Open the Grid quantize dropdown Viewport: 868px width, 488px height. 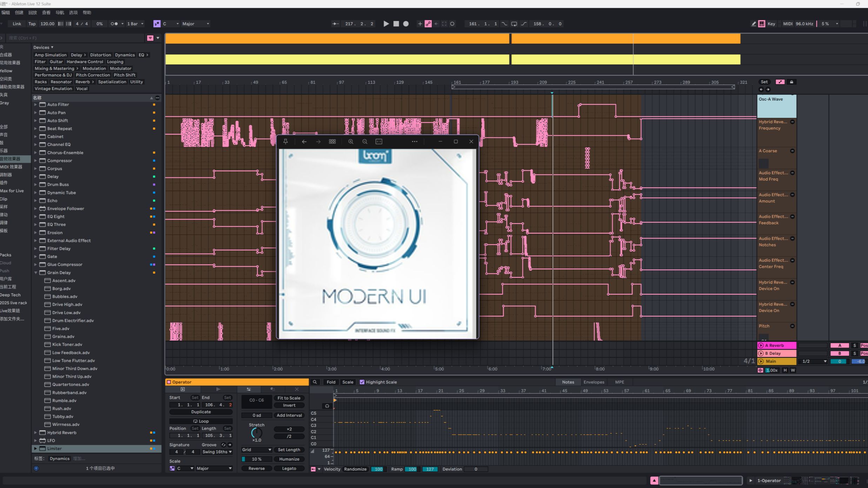pyautogui.click(x=256, y=450)
